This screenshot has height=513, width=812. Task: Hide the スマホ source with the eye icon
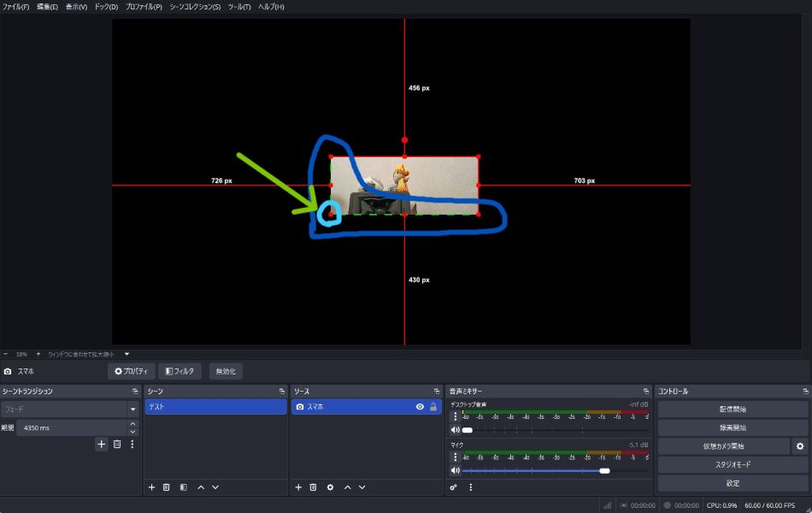[420, 407]
